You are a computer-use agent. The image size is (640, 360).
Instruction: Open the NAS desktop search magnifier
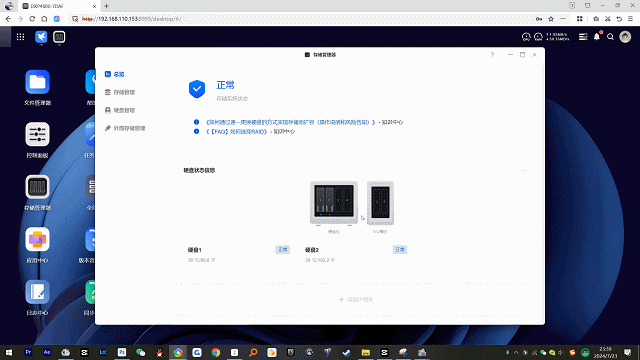[x=610, y=37]
